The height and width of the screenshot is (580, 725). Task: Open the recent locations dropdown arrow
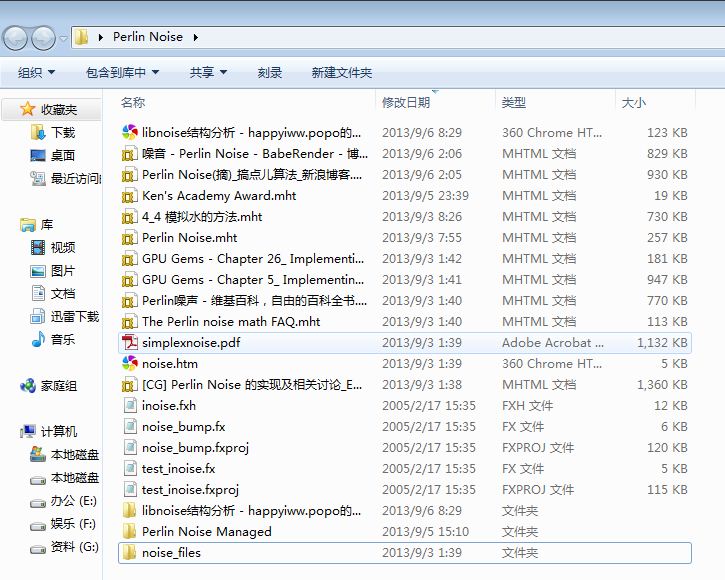pyautogui.click(x=63, y=38)
